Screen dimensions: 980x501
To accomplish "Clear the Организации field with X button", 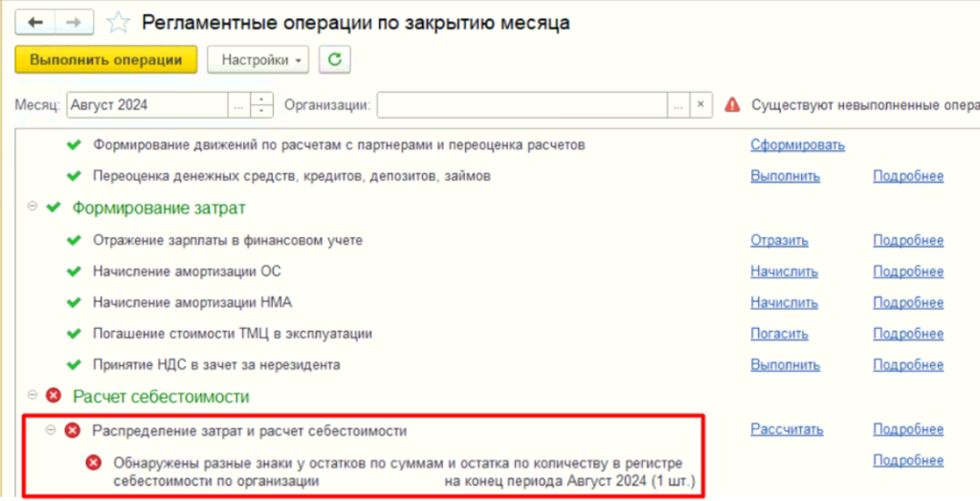I will 702,104.
